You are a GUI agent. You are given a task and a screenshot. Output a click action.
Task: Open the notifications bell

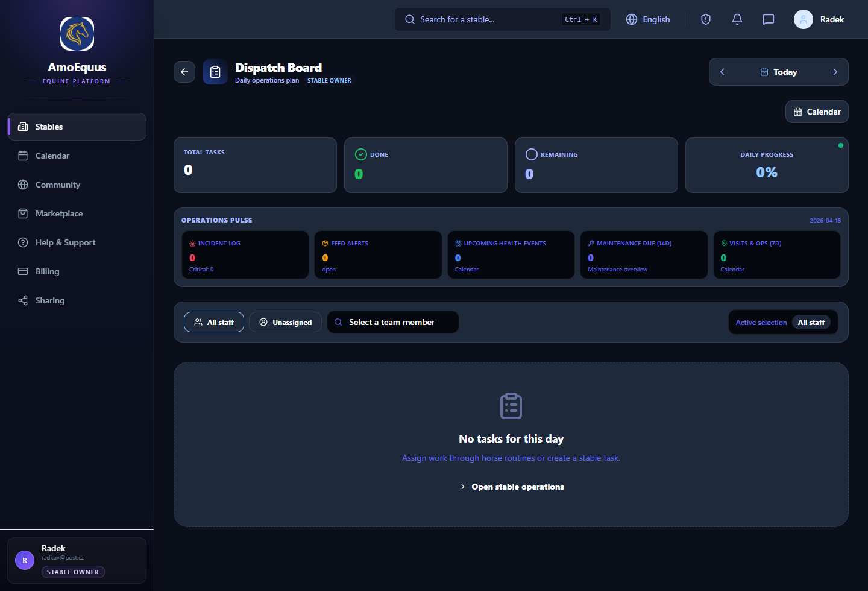point(737,19)
